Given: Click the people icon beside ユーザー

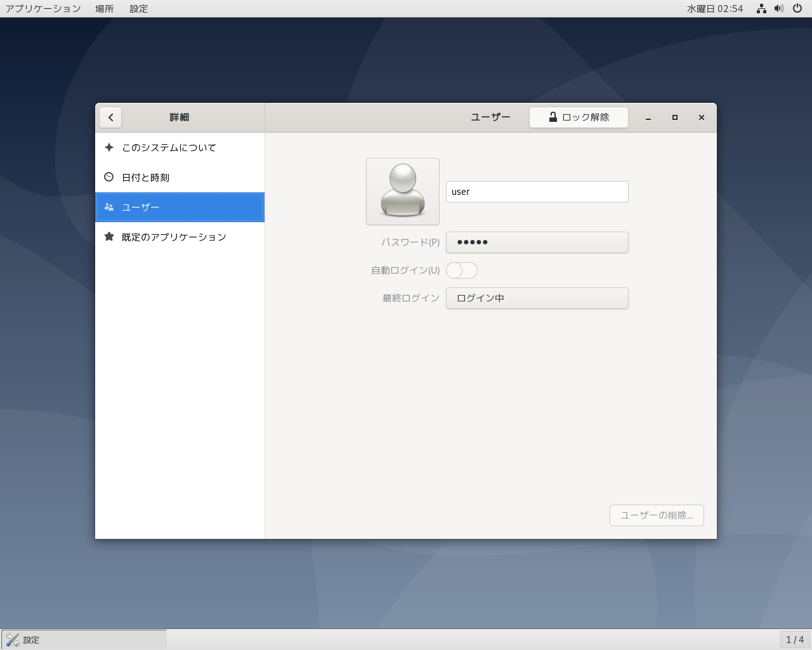Looking at the screenshot, I should [109, 207].
